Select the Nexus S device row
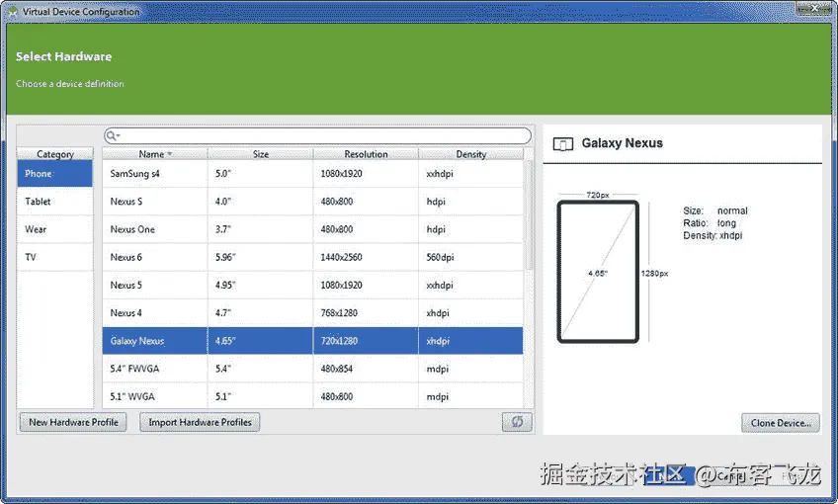The height and width of the screenshot is (504, 838). tap(312, 202)
